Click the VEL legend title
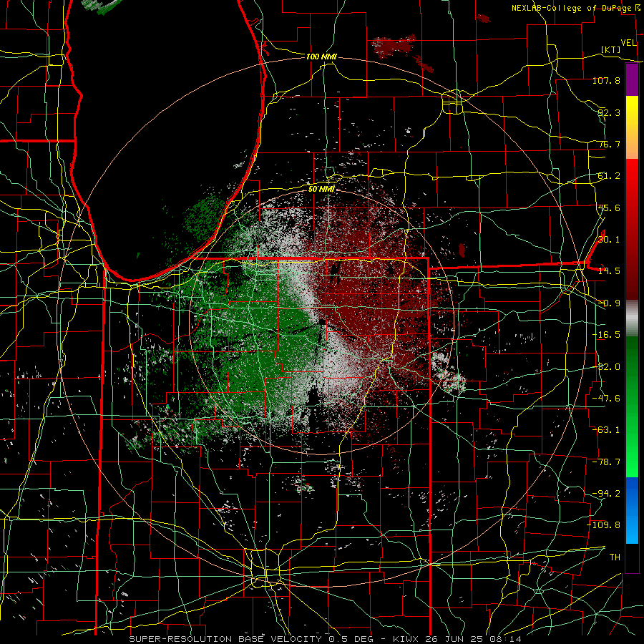The height and width of the screenshot is (644, 644). tap(629, 42)
